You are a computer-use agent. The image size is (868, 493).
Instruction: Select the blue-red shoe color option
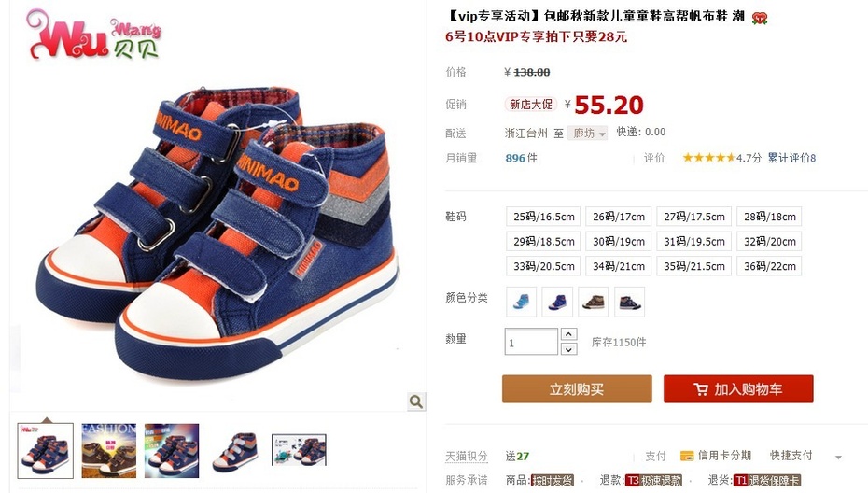(557, 302)
